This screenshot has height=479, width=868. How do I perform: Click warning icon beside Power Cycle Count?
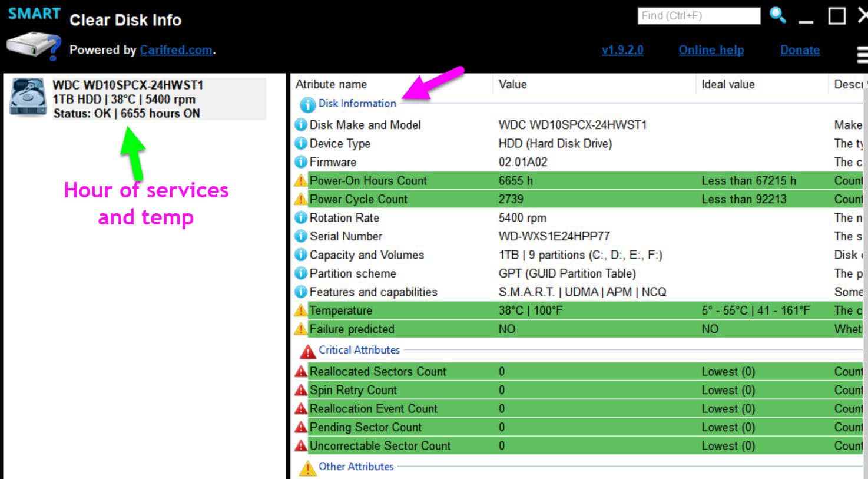[301, 199]
